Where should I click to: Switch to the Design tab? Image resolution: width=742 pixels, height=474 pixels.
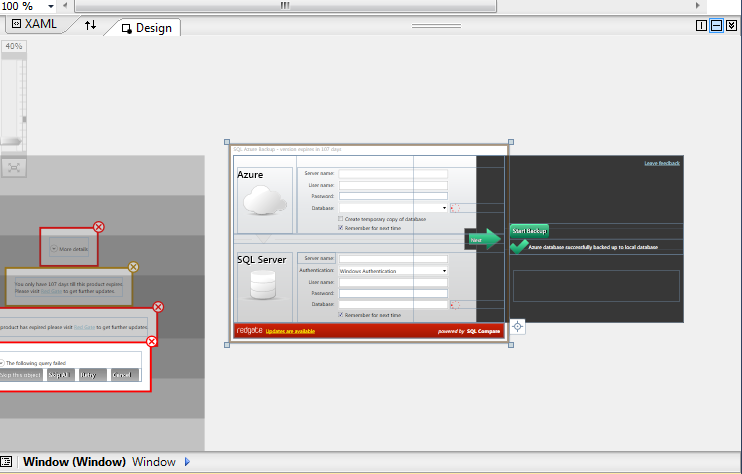coord(147,28)
